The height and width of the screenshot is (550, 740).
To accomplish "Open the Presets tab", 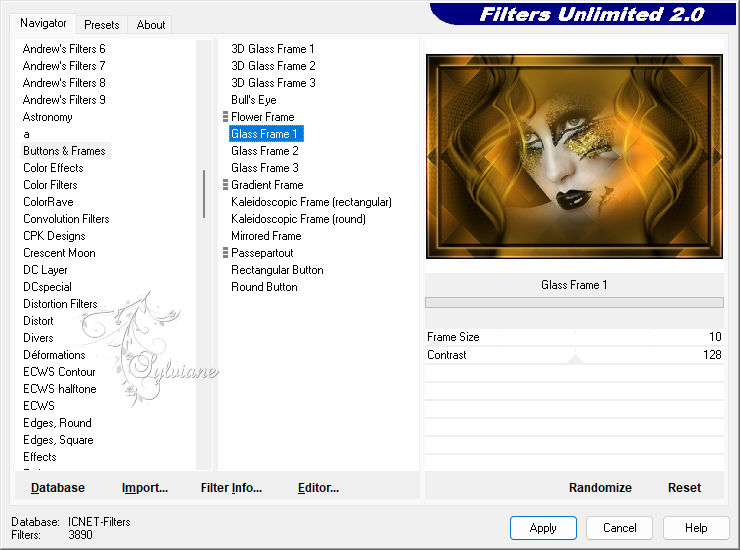I will pyautogui.click(x=101, y=25).
